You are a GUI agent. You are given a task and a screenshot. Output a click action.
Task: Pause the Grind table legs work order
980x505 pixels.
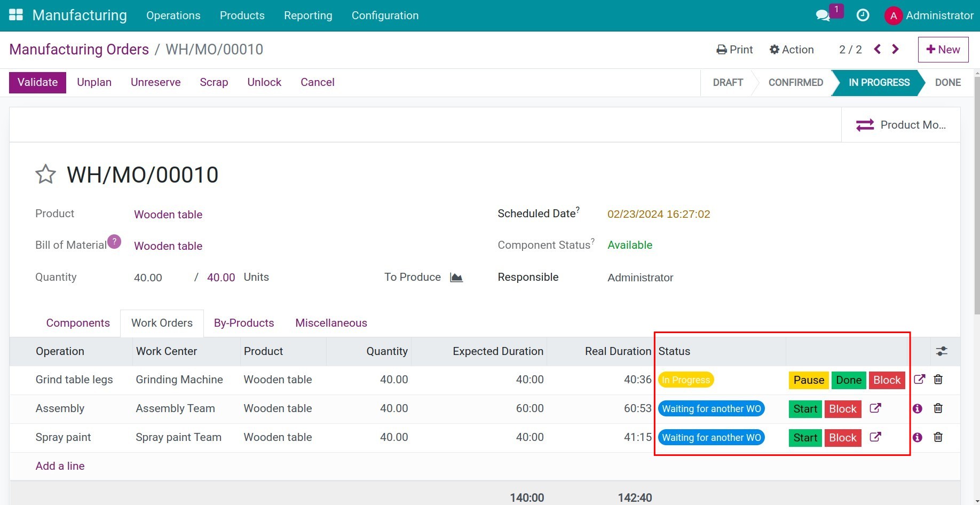click(x=809, y=380)
